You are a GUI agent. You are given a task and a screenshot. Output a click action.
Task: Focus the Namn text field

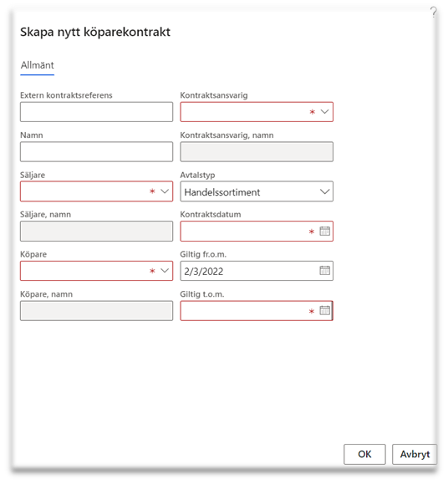tap(96, 151)
